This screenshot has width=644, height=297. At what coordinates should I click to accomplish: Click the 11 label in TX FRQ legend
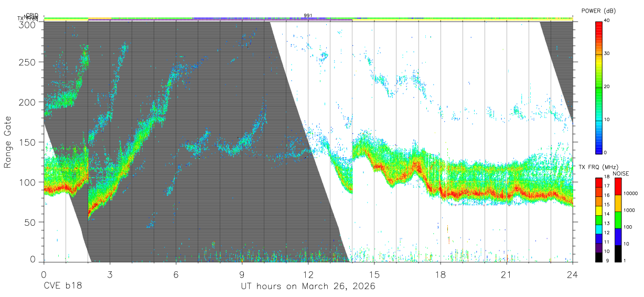(607, 242)
